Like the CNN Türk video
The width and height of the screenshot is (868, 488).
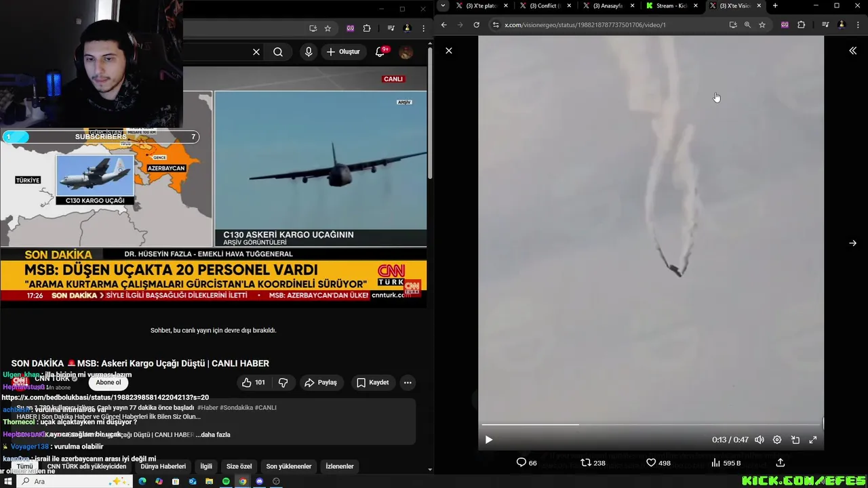point(254,382)
